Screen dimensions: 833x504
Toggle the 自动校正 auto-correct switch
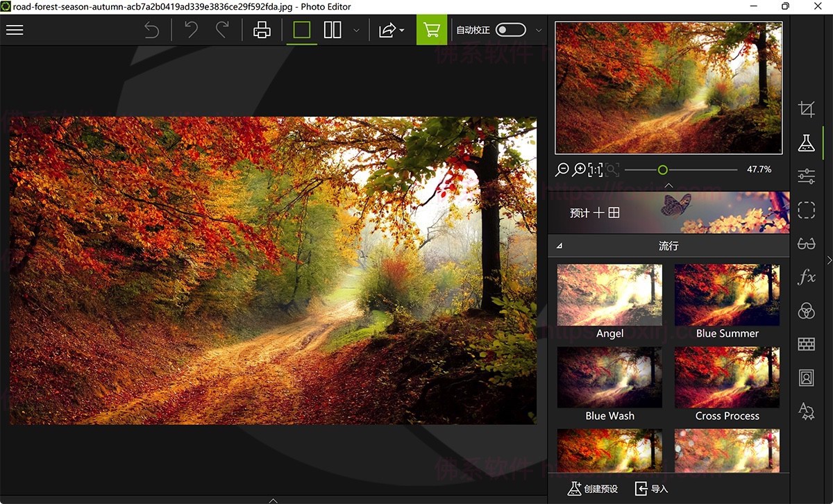(x=510, y=30)
